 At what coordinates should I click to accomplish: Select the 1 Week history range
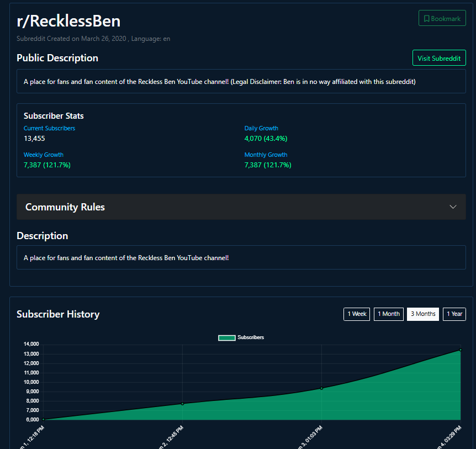click(357, 314)
